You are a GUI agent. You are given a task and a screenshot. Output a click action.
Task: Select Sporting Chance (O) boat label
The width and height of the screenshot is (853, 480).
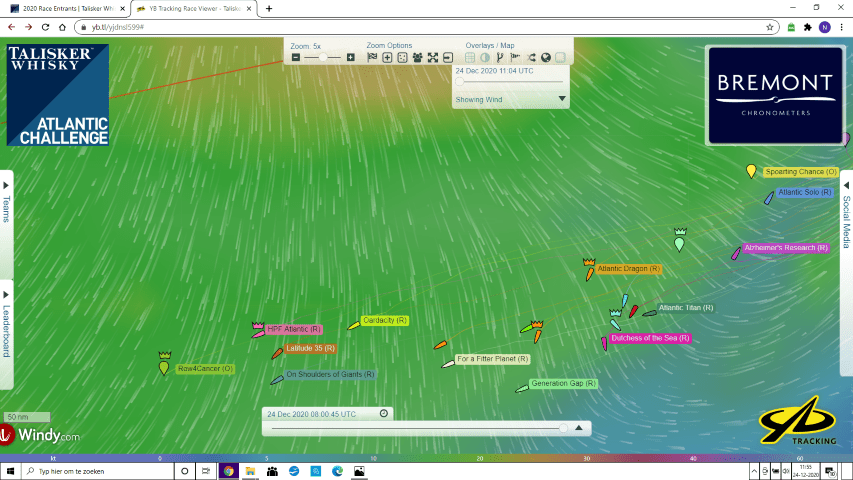point(801,171)
